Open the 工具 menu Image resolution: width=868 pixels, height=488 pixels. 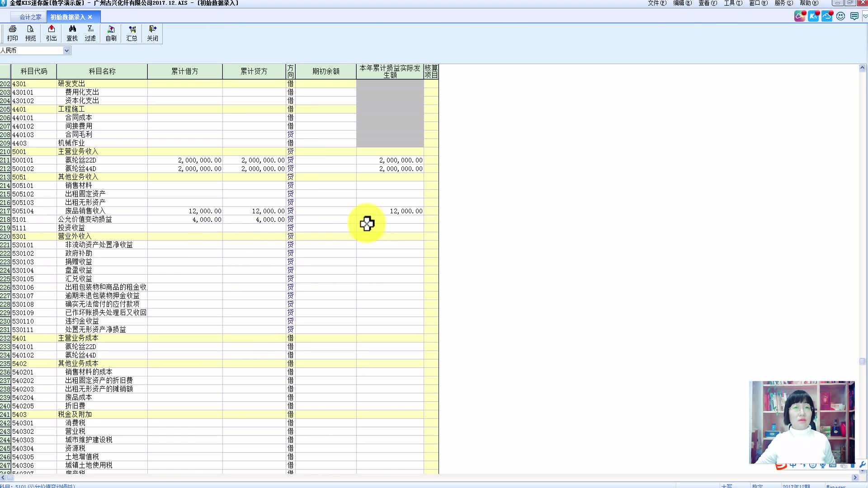click(732, 3)
